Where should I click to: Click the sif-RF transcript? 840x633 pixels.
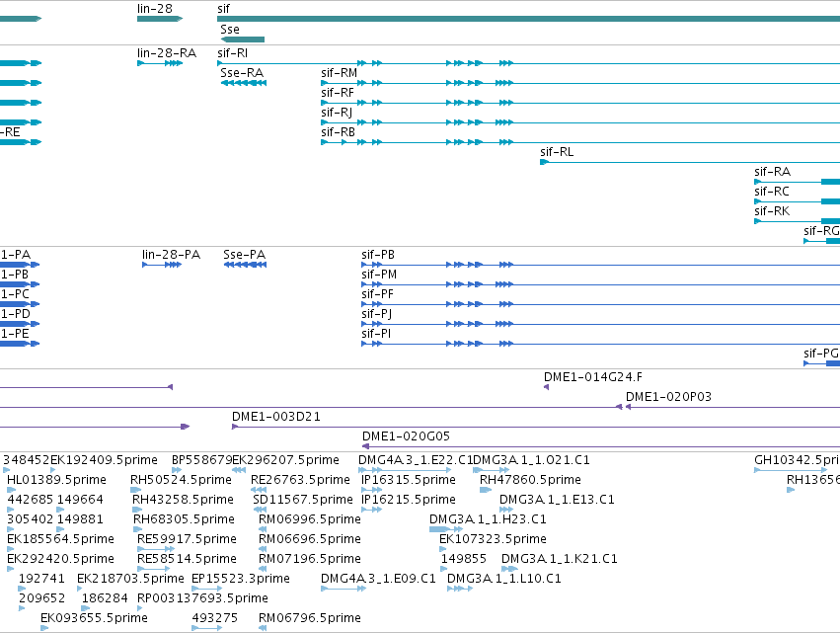tap(580, 103)
